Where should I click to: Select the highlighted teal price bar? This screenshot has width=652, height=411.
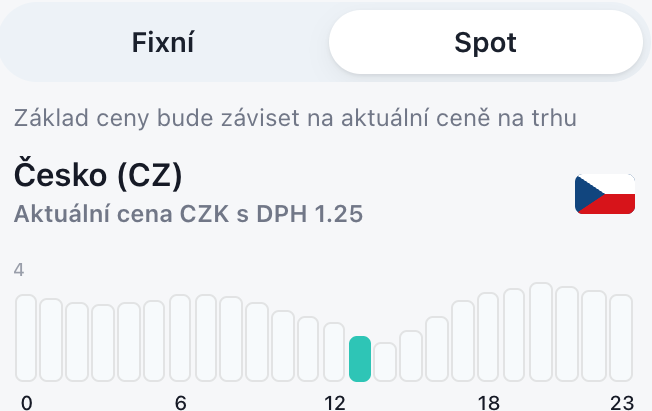click(360, 358)
